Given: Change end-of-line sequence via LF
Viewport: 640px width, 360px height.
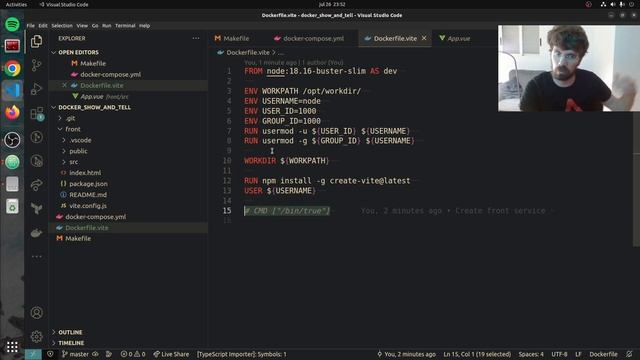Looking at the screenshot, I should 578,354.
